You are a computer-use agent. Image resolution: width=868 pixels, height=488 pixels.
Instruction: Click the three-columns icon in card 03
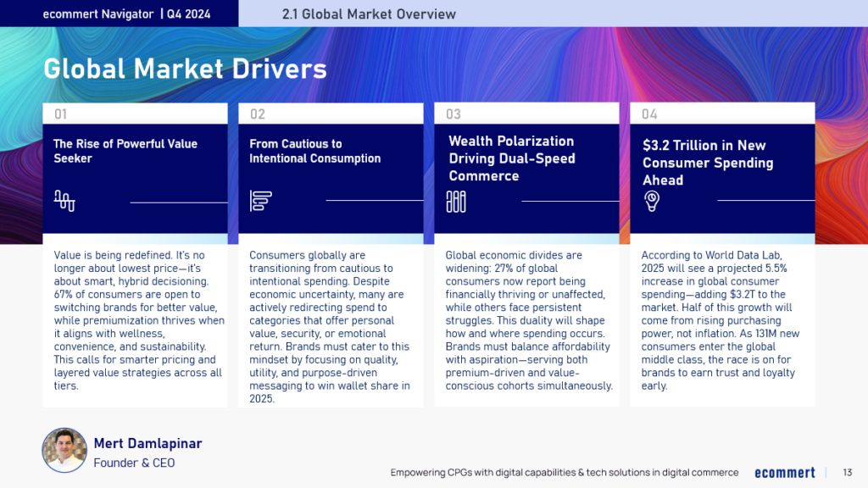(456, 202)
